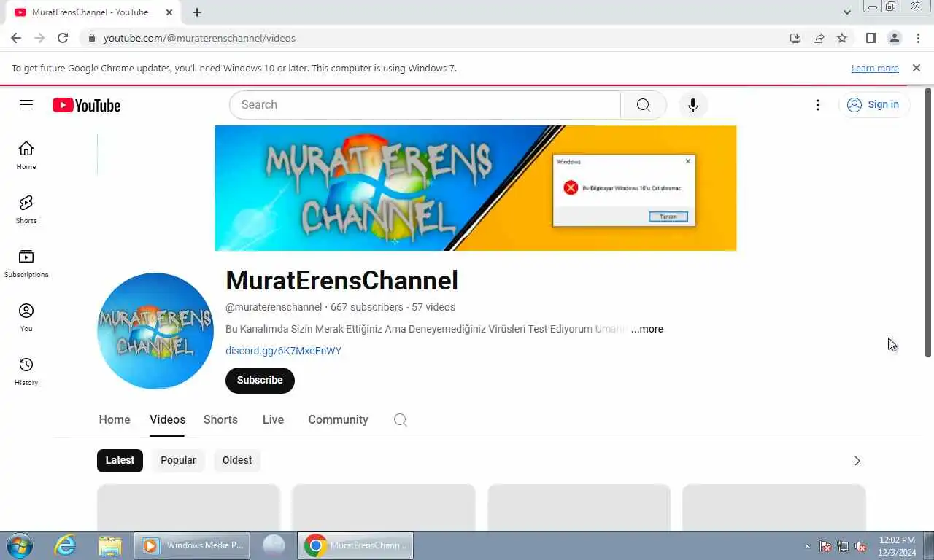The image size is (934, 560).
Task: Click the Chrome address bar URL
Action: pyautogui.click(x=199, y=38)
